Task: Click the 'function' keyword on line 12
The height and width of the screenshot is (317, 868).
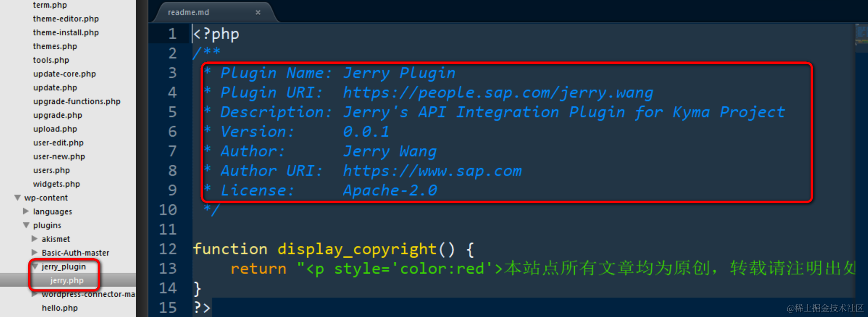Action: (x=230, y=249)
